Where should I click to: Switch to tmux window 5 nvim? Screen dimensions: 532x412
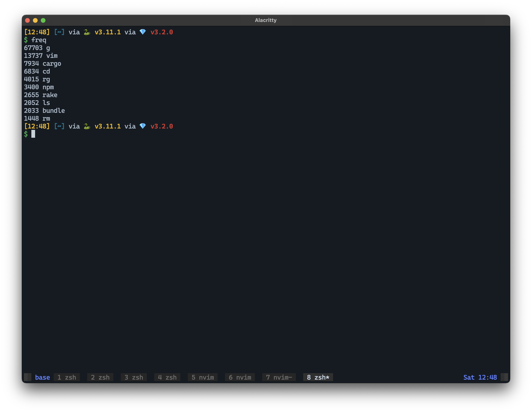(x=203, y=377)
